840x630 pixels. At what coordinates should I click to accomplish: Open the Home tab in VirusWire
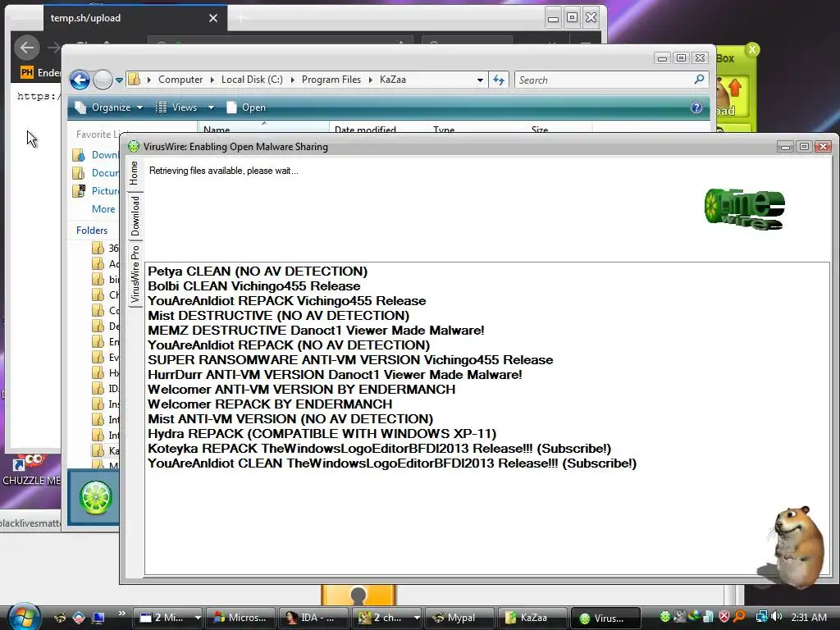click(x=135, y=173)
